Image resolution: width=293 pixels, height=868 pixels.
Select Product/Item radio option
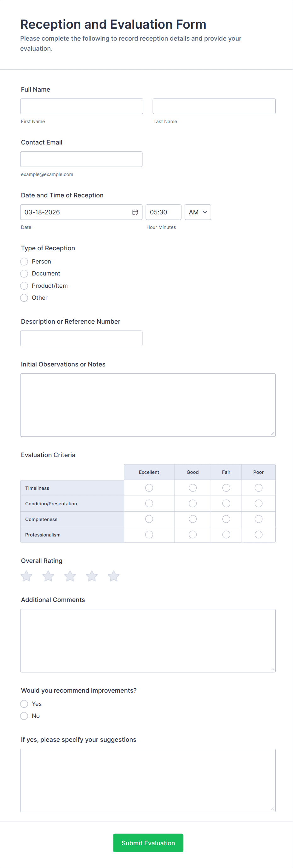[x=24, y=286]
